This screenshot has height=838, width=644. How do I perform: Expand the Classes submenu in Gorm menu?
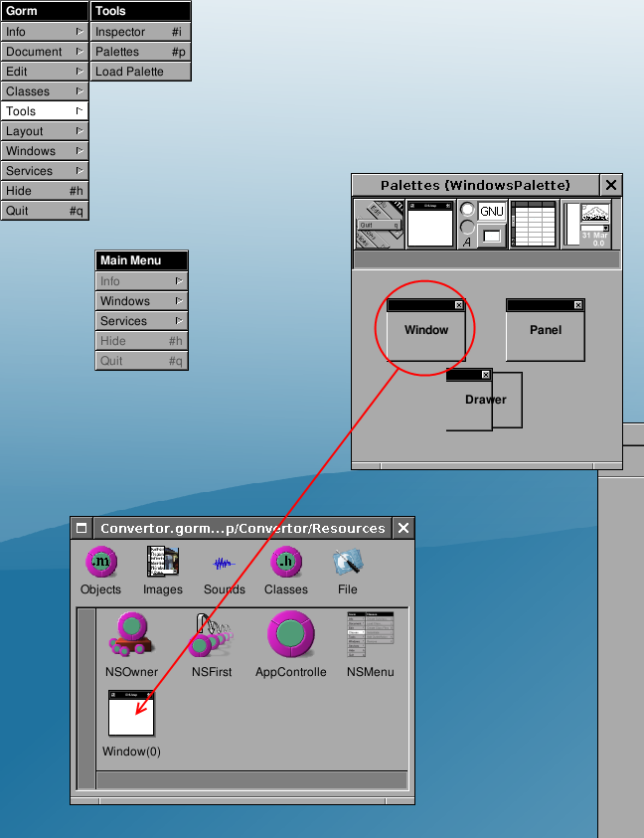click(x=44, y=91)
